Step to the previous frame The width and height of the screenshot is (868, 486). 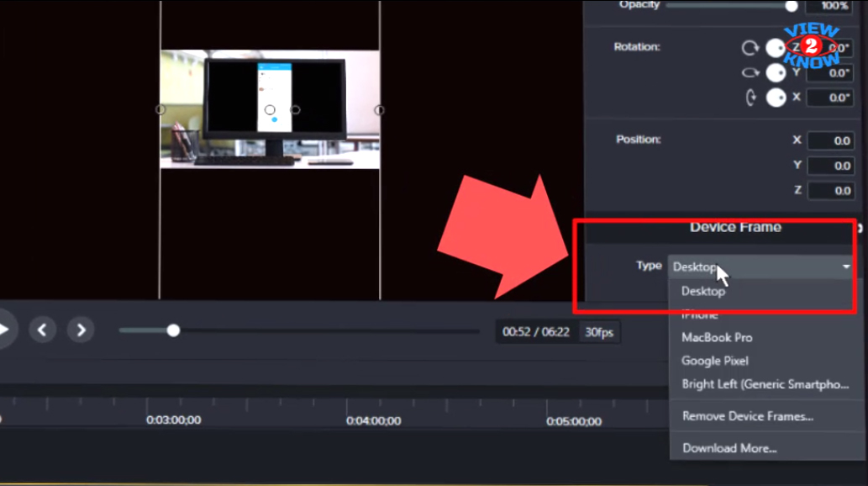point(42,330)
